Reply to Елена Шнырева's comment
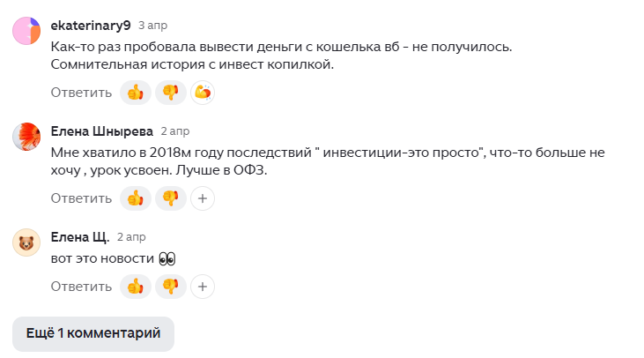The width and height of the screenshot is (644, 358). pyautogui.click(x=81, y=198)
